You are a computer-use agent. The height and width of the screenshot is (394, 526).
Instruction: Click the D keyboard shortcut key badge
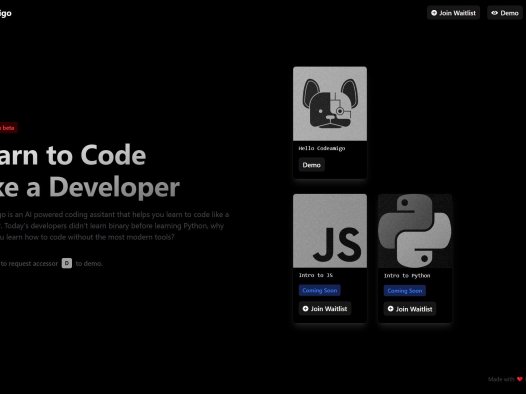pos(67,263)
